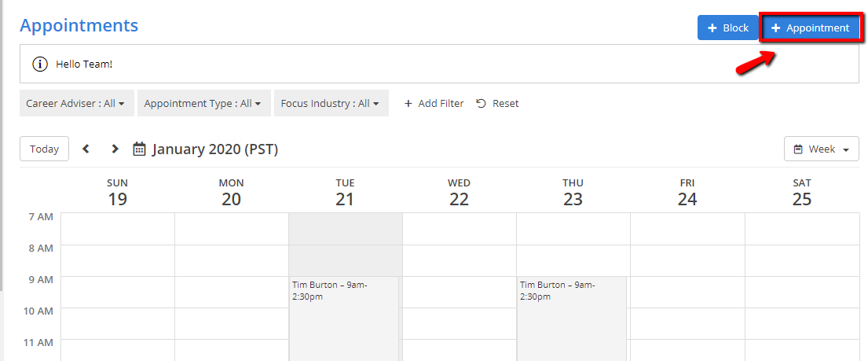Click the next week arrow
868x361 pixels.
click(x=115, y=149)
